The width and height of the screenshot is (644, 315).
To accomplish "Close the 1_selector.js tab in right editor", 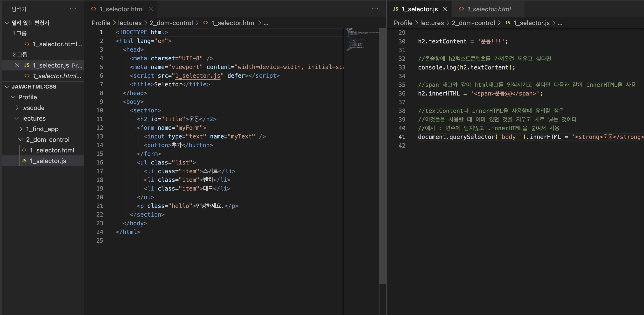I will 445,9.
